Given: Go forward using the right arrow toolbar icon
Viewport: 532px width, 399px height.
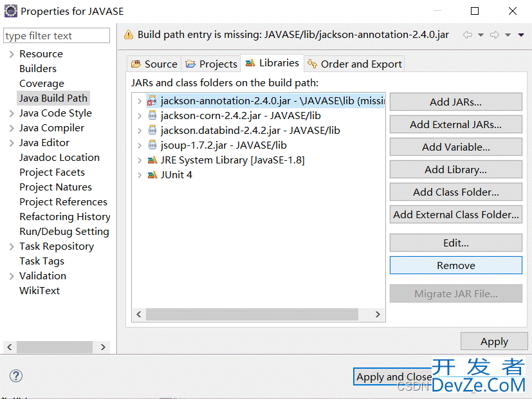Looking at the screenshot, I should click(495, 35).
